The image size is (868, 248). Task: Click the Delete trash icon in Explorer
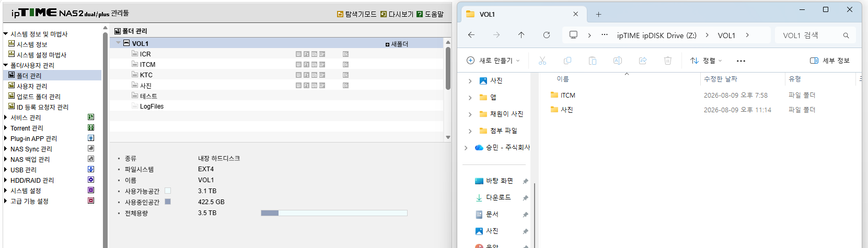pos(668,61)
